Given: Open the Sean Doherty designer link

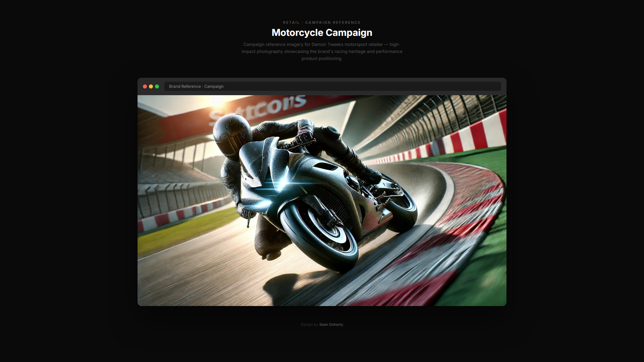Looking at the screenshot, I should point(331,324).
